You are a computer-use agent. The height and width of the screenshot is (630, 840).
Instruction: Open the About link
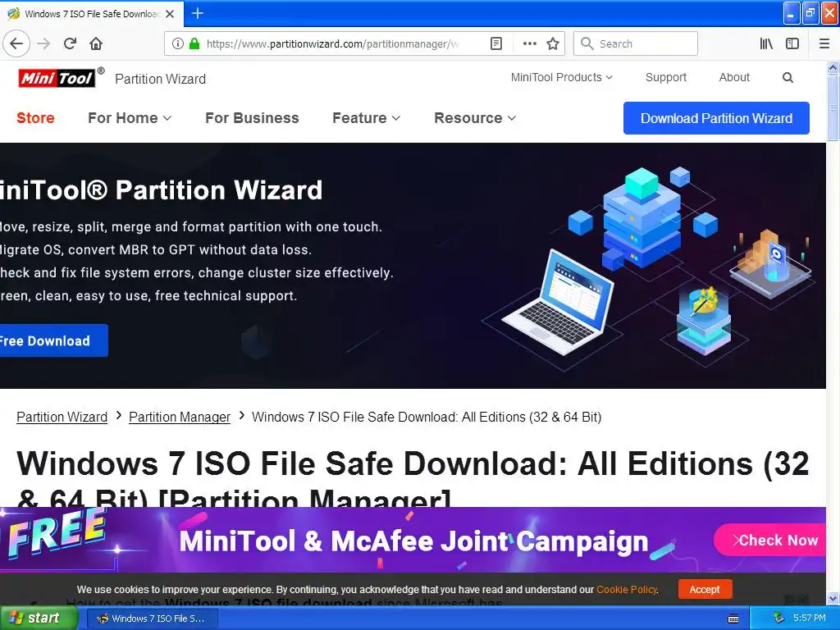click(x=734, y=77)
